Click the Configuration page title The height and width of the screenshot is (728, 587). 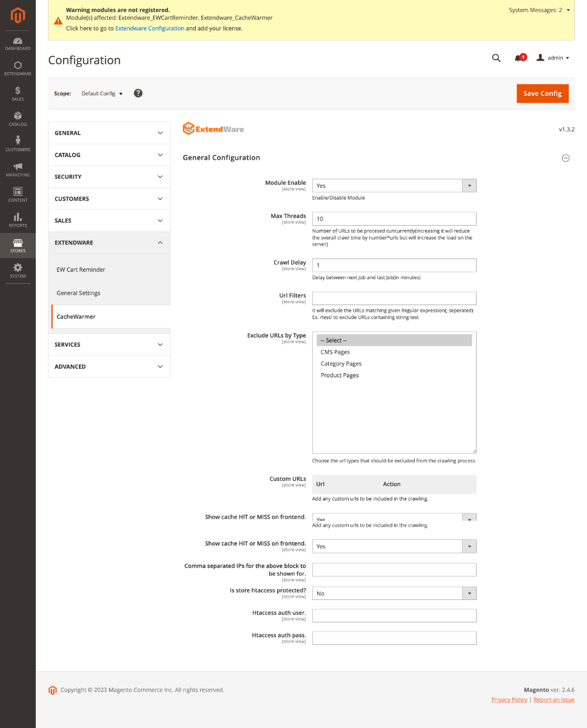coord(84,60)
